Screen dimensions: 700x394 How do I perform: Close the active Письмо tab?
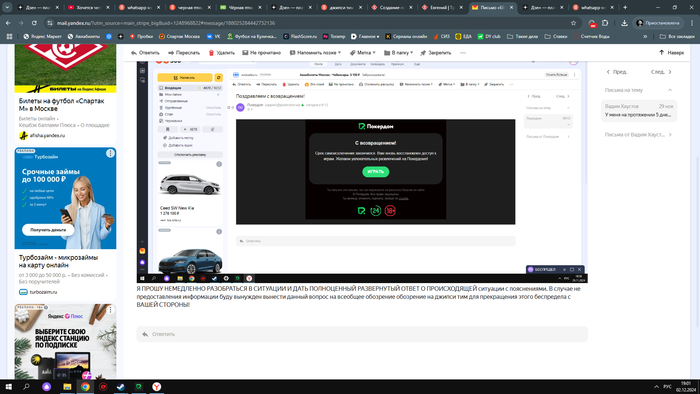[512, 7]
